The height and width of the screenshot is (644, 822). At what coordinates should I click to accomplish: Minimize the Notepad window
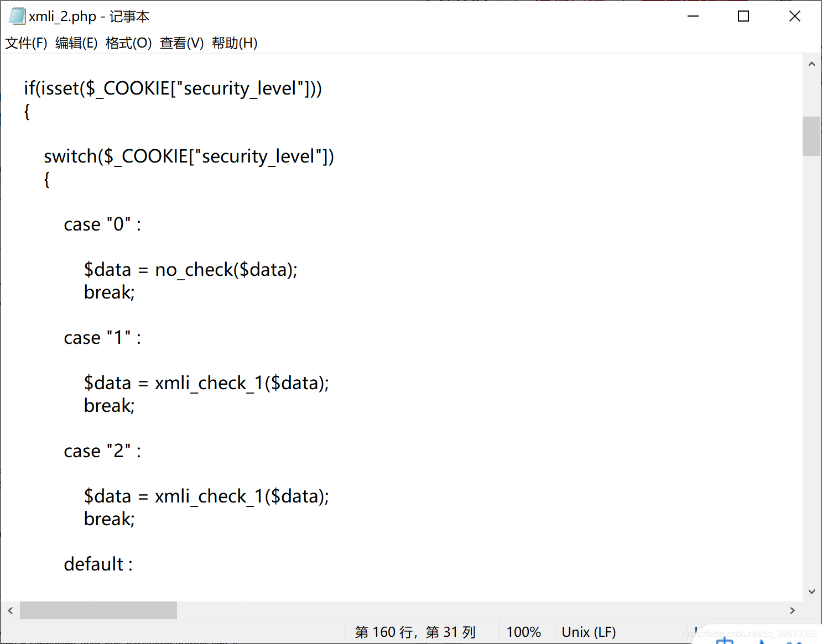(x=693, y=16)
